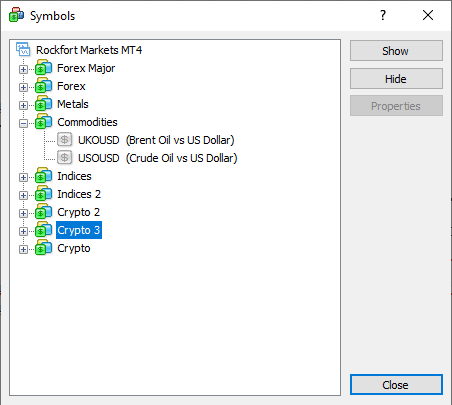Viewport: 452px width, 405px height.
Task: Click the Indices 2 folder icon
Action: [44, 194]
